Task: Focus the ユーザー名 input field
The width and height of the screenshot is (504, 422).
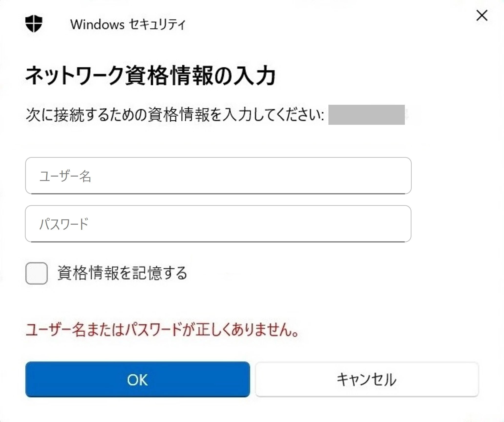Action: point(218,176)
